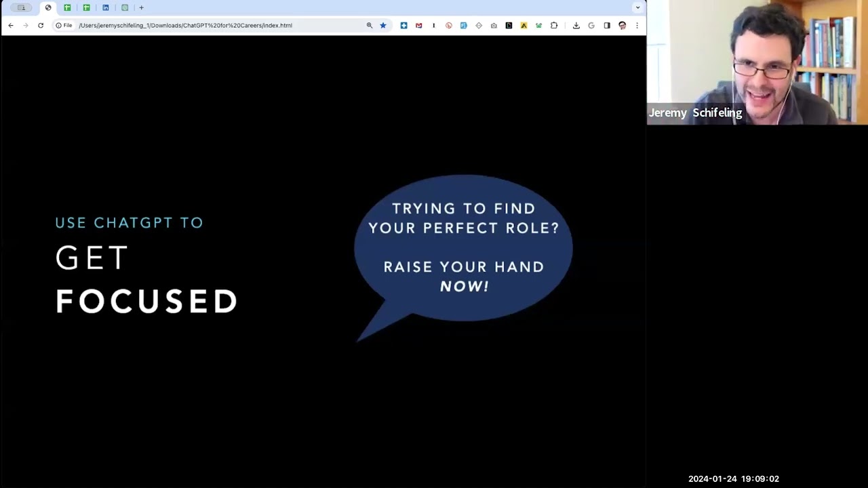This screenshot has width=868, height=488.
Task: Switch to the first green spreadsheet tab
Action: (67, 7)
